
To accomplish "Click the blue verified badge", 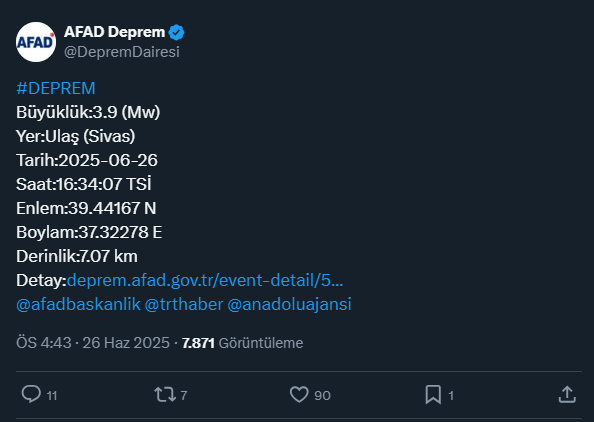I will click(x=177, y=33).
